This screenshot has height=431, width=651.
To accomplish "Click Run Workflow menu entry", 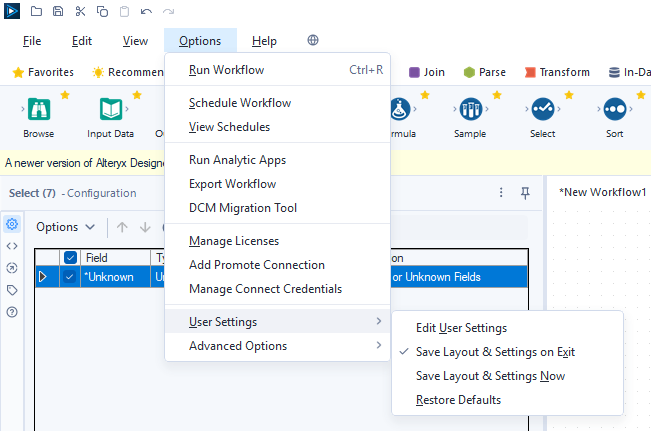I will click(x=227, y=70).
